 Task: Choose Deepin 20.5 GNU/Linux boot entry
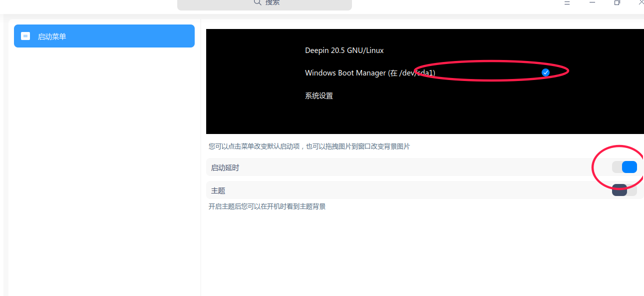(x=344, y=50)
